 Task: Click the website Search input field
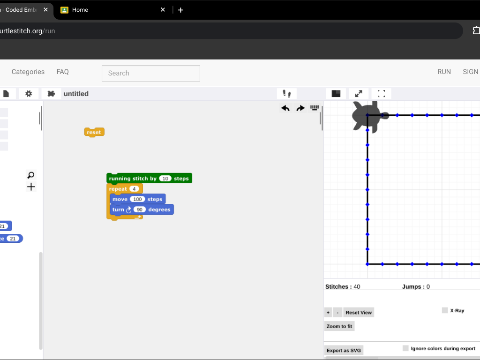151,73
